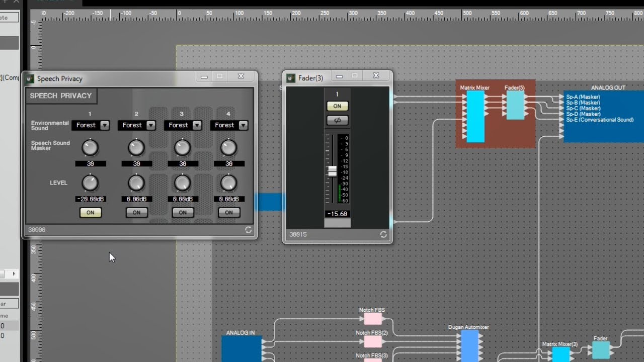The width and height of the screenshot is (644, 362).
Task: Switch to the SPEECH PRIVACY tab
Action: pyautogui.click(x=61, y=96)
